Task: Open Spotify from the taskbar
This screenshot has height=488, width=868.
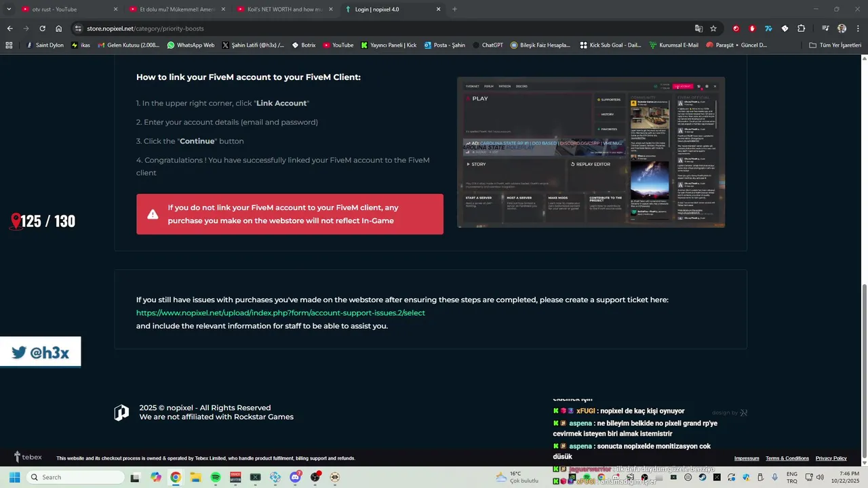Action: (x=216, y=477)
